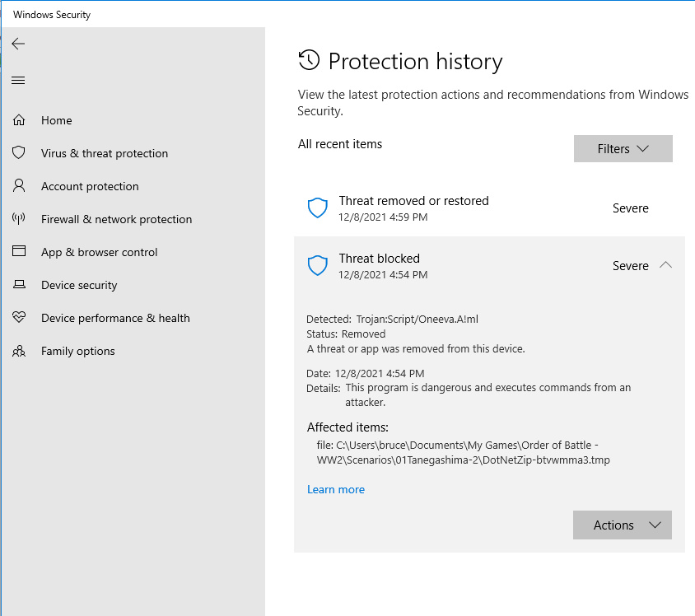Go to Virus & threat protection page
This screenshot has width=695, height=616.
click(x=105, y=153)
